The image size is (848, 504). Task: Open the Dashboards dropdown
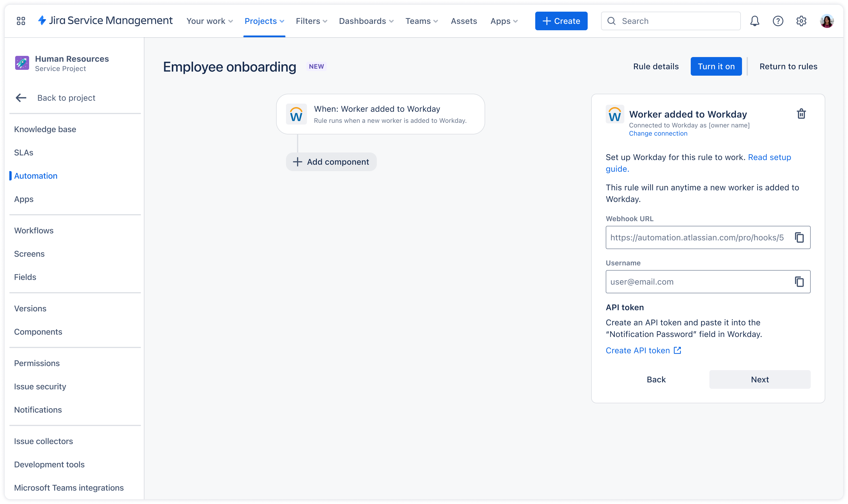pyautogui.click(x=366, y=21)
